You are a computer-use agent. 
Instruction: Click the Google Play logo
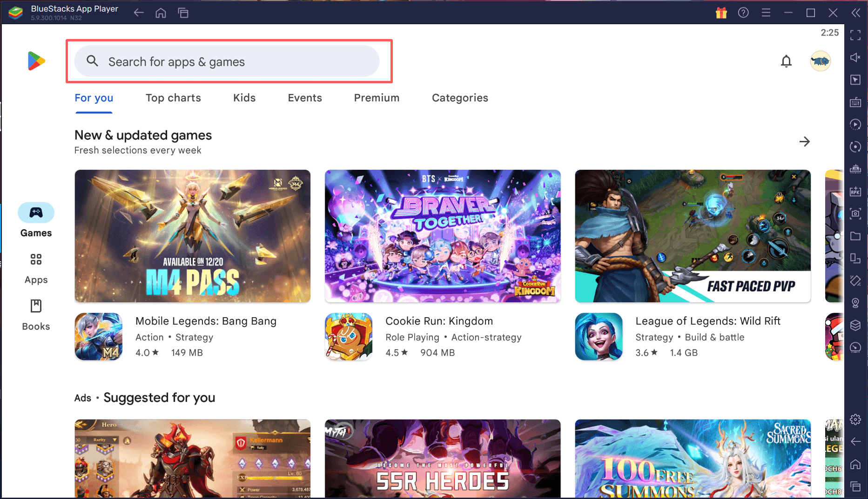tap(36, 61)
